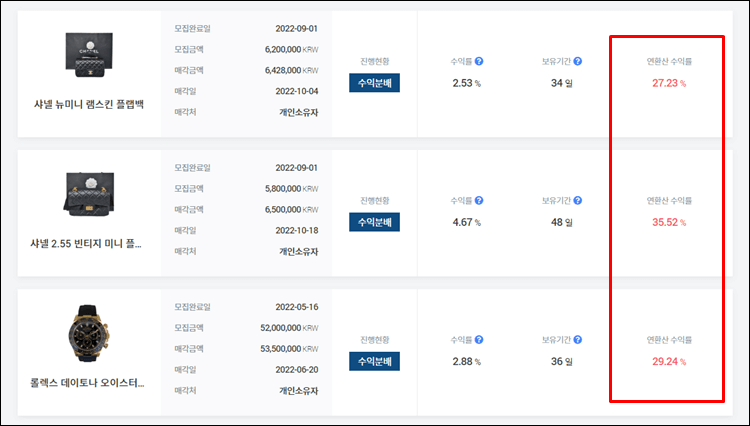This screenshot has height=426, width=750.
Task: Click the title 샤넬 뉴미니 램스킨 플랩백
Action: pos(89,104)
